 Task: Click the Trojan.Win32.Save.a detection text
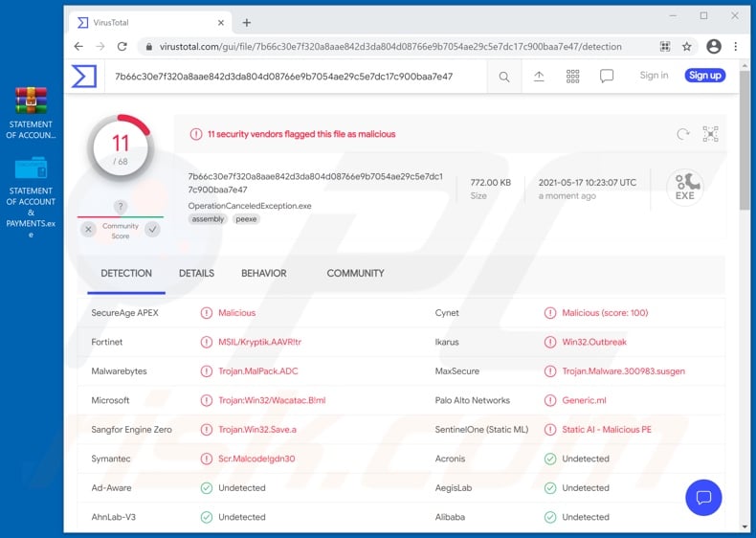[257, 430]
